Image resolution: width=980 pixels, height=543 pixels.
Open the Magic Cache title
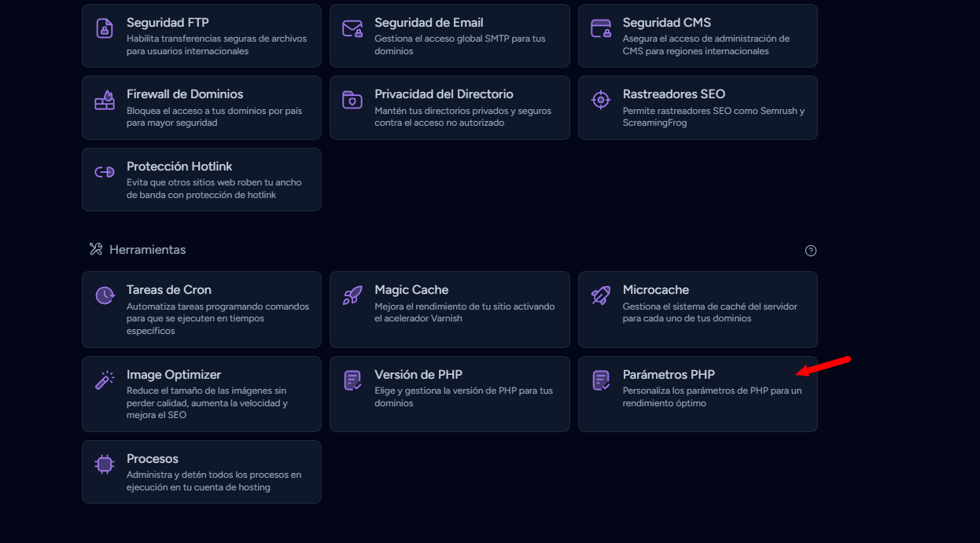click(411, 290)
